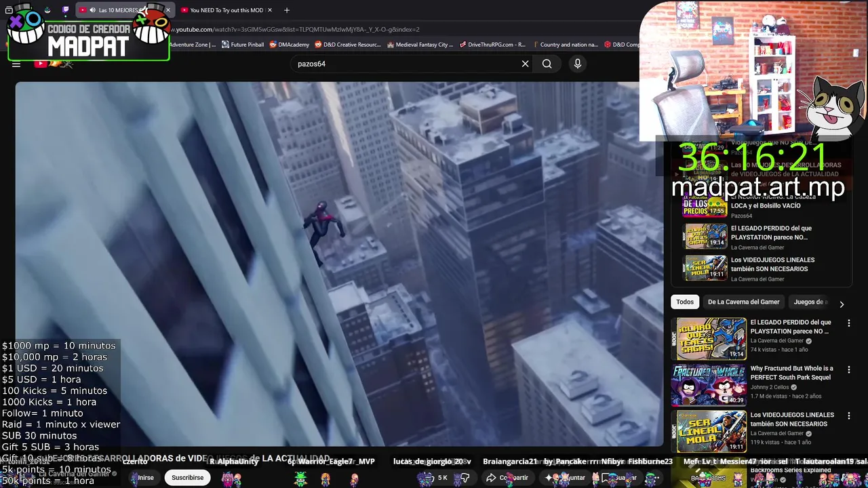Image resolution: width=868 pixels, height=488 pixels.
Task: Open the YouTube hamburger guide menu
Action: (16, 64)
